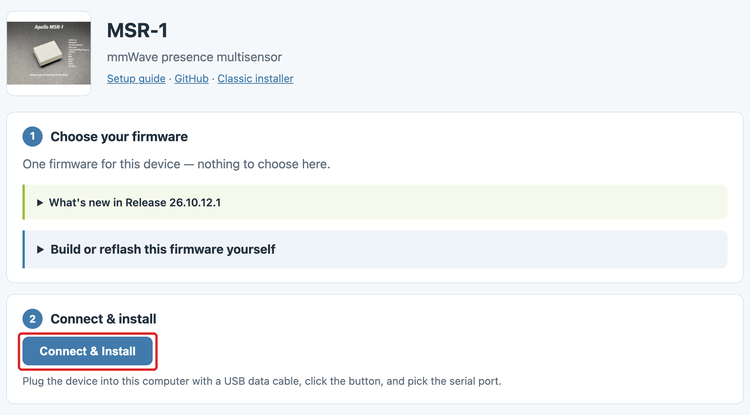
Task: Click the step 1 circle badge
Action: coord(33,136)
